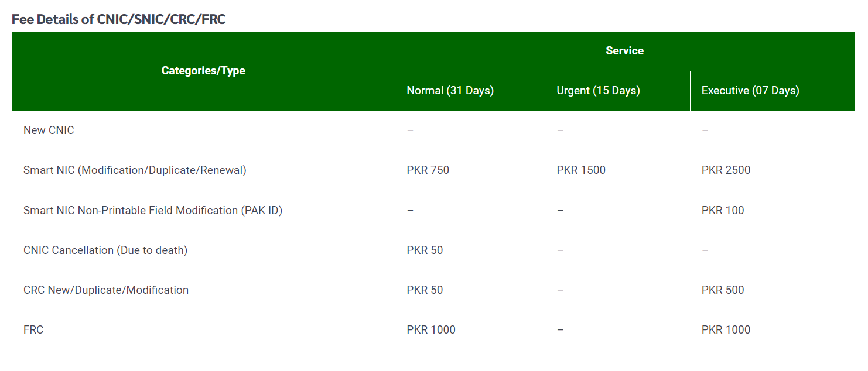Select the CNIC Cancellation (Due to death) row
This screenshot has width=868, height=371.
point(105,250)
